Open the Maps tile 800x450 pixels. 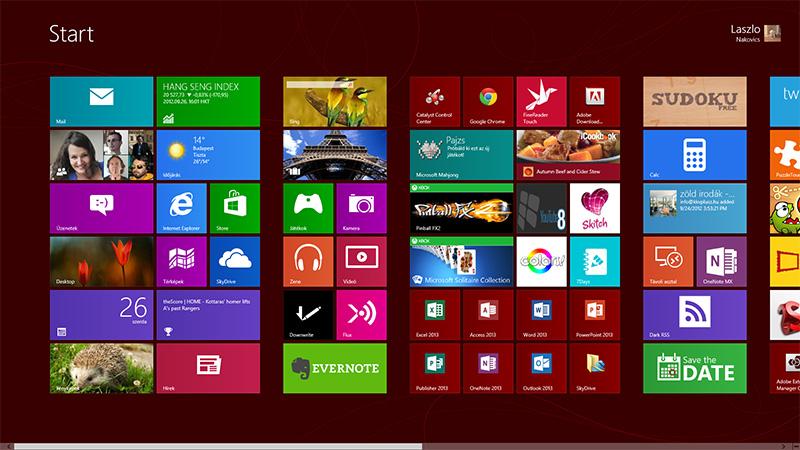182,262
